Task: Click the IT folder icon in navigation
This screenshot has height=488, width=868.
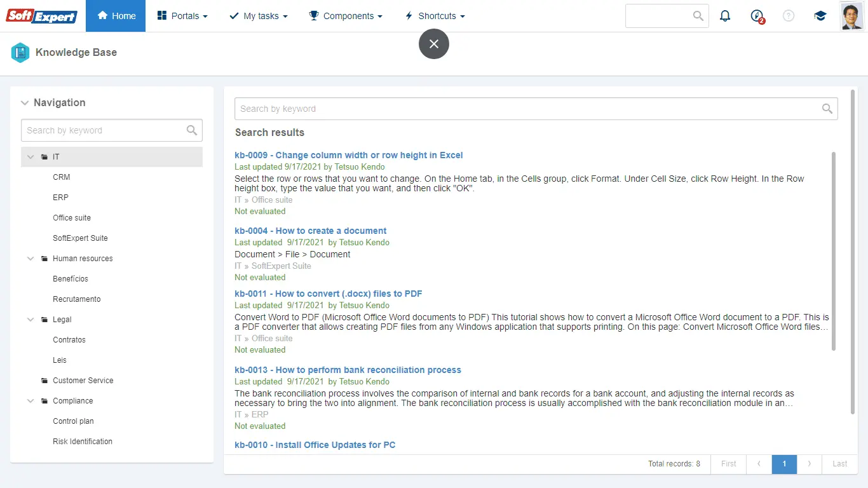Action: [x=44, y=156]
